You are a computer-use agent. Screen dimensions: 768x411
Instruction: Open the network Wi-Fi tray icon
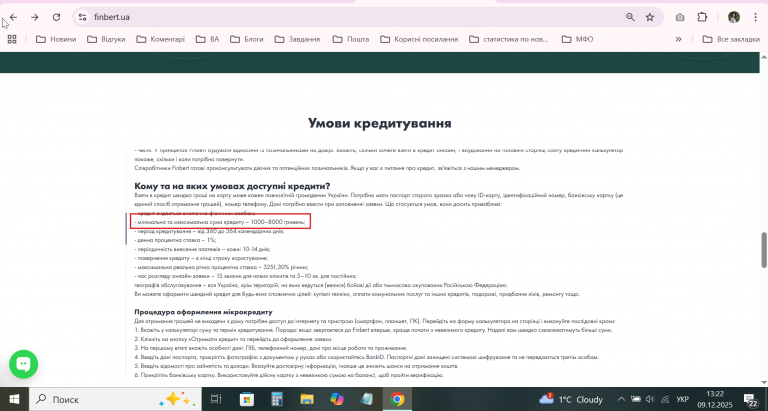(x=665, y=399)
